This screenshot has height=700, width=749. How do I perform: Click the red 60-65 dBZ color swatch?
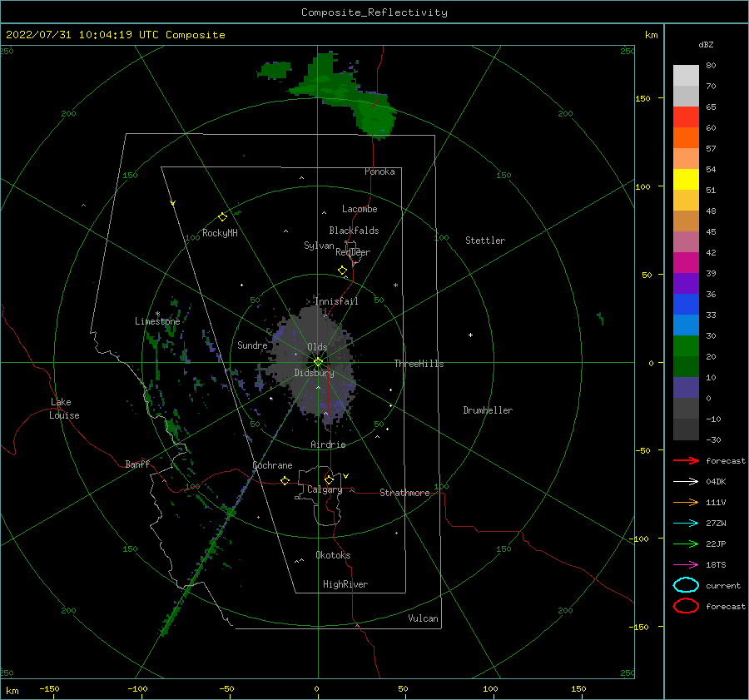pos(686,117)
